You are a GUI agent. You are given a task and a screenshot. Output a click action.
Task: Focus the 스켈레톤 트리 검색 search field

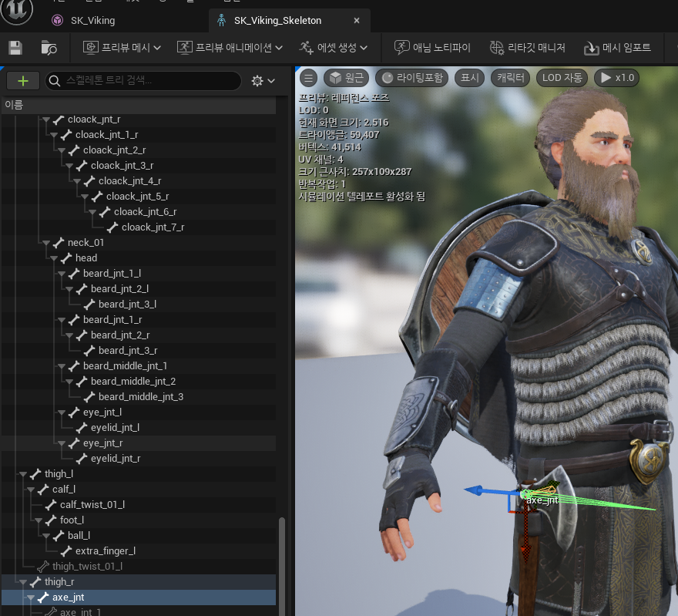coord(143,81)
